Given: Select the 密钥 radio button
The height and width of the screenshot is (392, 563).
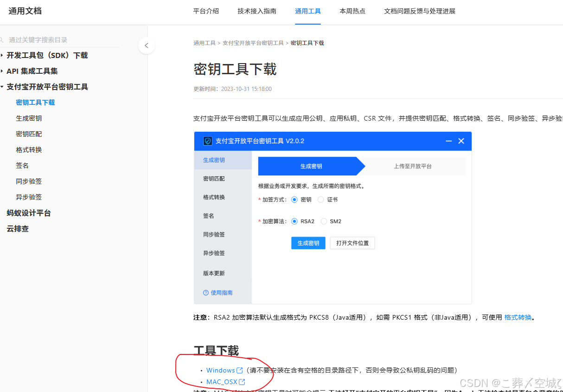Looking at the screenshot, I should [294, 199].
